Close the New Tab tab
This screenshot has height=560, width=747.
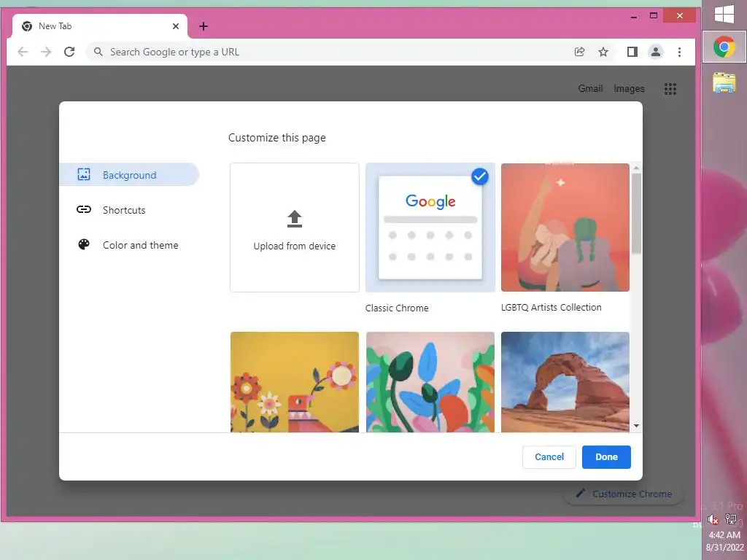click(x=176, y=26)
